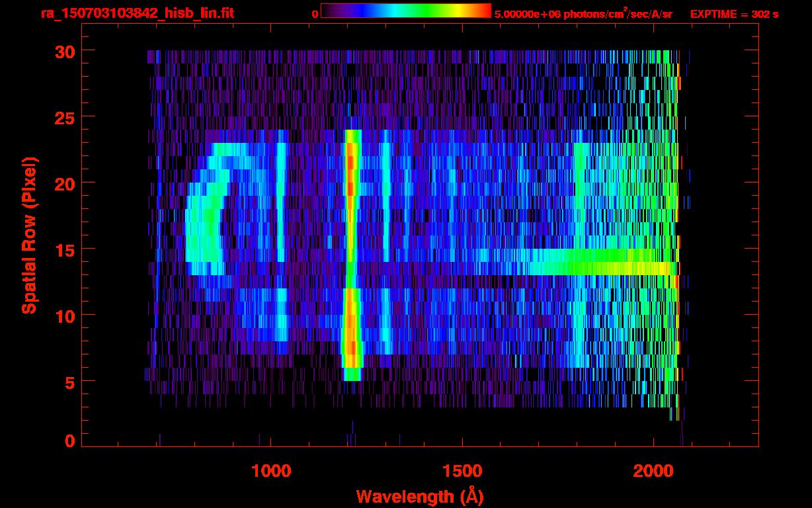Screen dimensions: 812x508
Task: Select the 5.00000e+06 photons unit label
Action: [583, 14]
